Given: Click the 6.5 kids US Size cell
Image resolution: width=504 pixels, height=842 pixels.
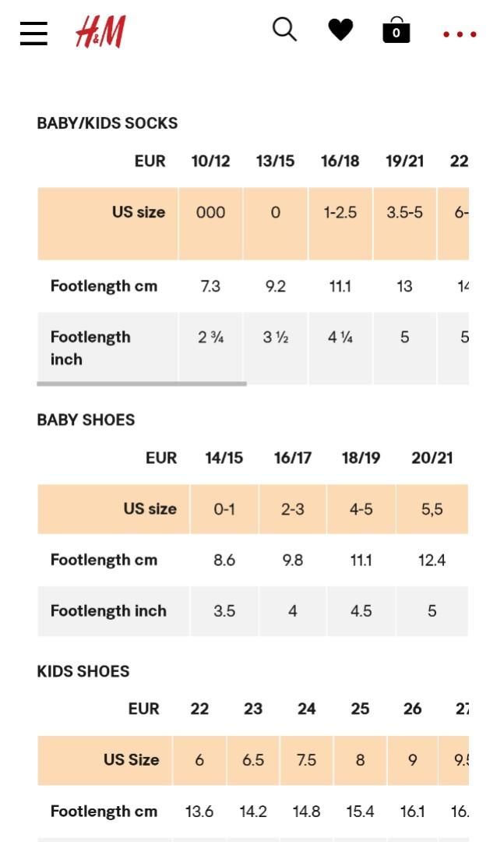Looking at the screenshot, I should [253, 760].
